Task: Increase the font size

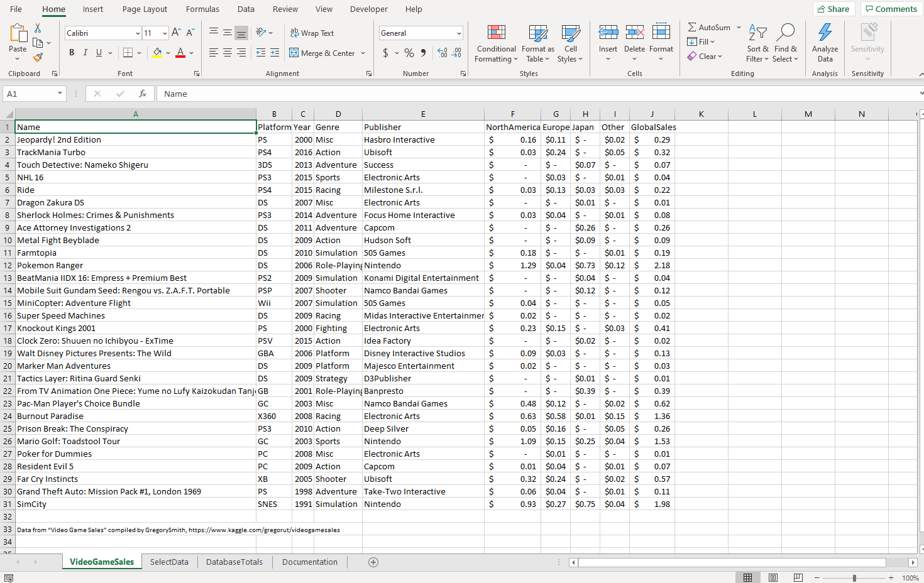Action: pos(176,33)
